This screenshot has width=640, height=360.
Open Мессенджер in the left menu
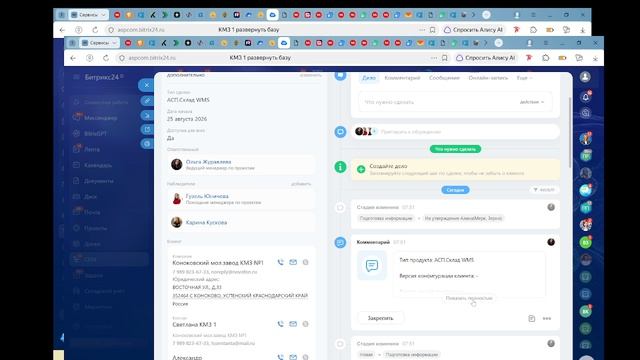100,118
